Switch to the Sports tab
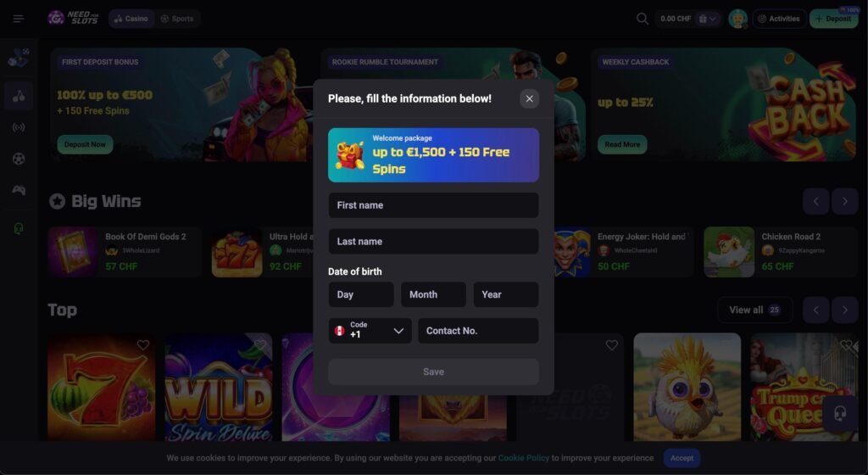Image resolution: width=868 pixels, height=475 pixels. click(x=177, y=19)
